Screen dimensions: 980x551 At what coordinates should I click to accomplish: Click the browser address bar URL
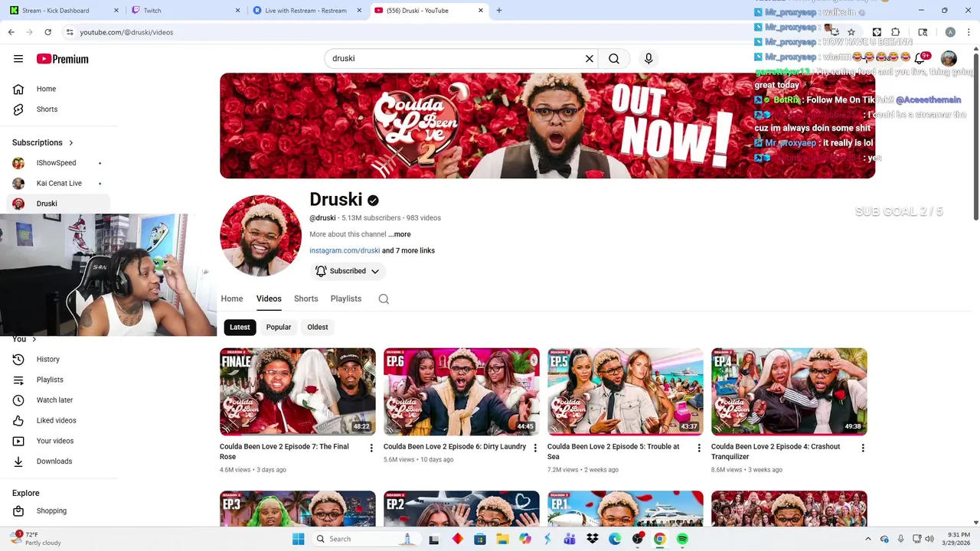(126, 32)
